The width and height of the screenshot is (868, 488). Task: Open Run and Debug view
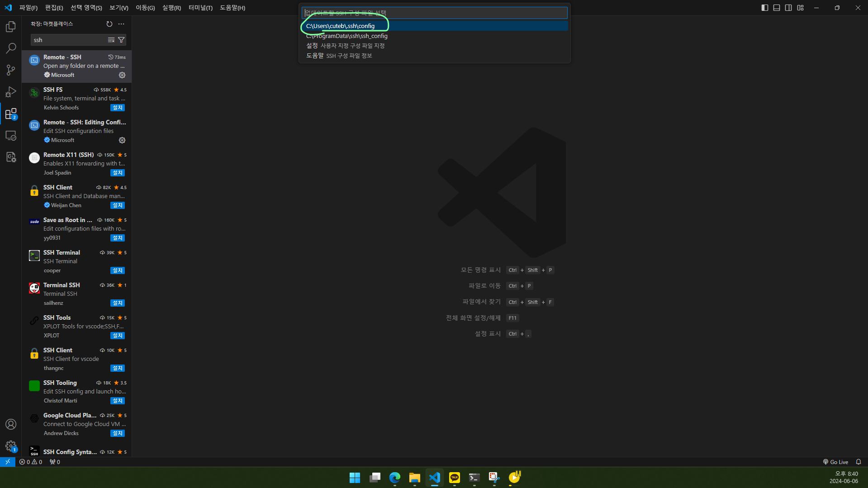click(11, 92)
